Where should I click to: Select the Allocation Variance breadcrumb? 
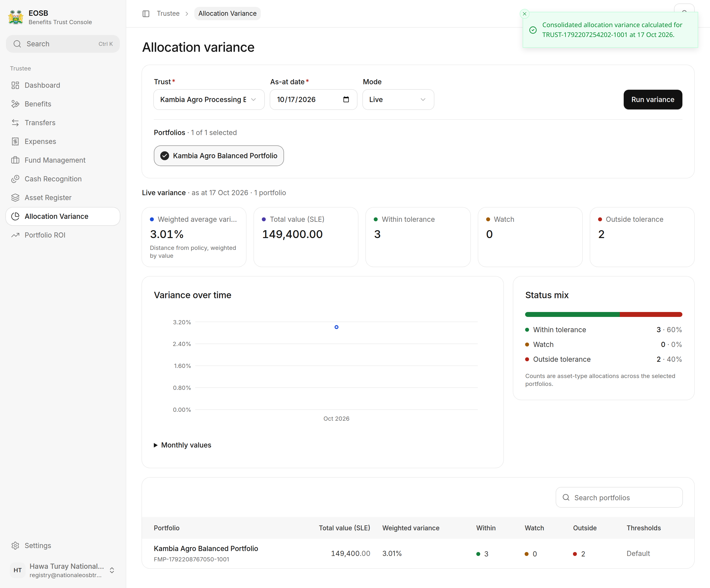click(x=228, y=14)
